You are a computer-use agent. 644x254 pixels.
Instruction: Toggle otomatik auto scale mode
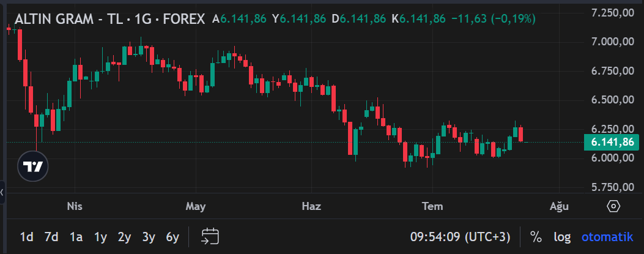[607, 237]
